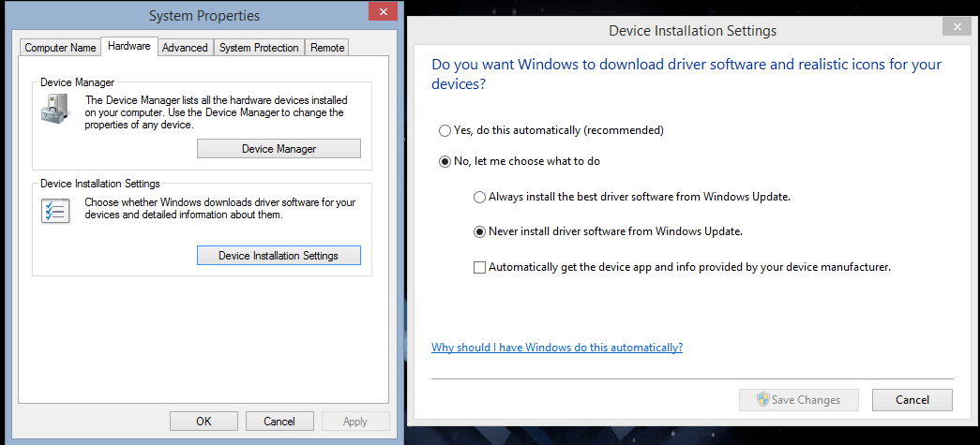Click the Device Installation Settings checklist icon

(x=55, y=211)
